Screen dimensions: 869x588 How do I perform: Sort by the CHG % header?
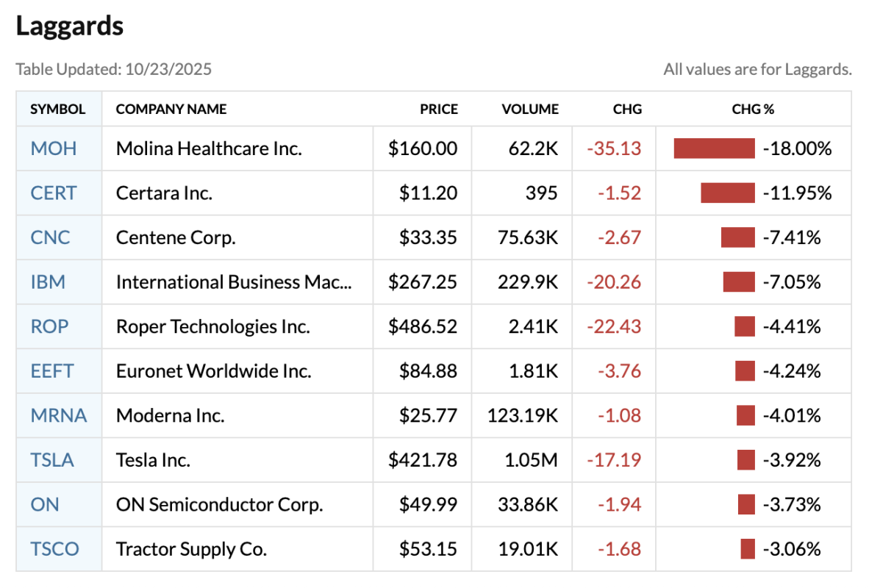coord(753,110)
